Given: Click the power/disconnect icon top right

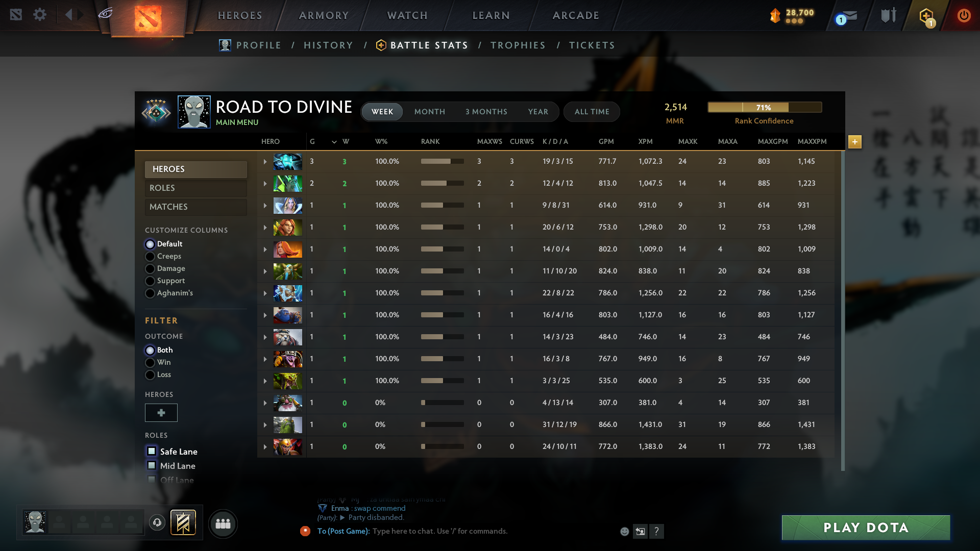Looking at the screenshot, I should 964,15.
